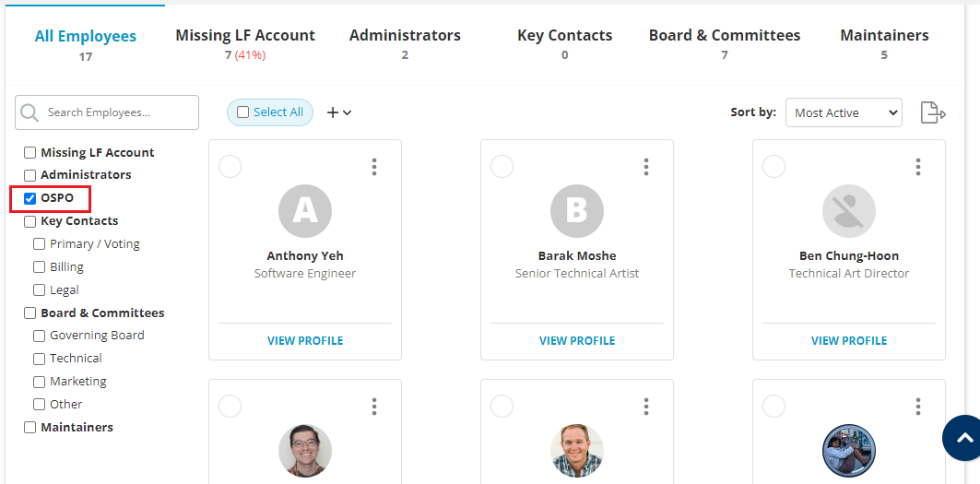The height and width of the screenshot is (484, 980).
Task: Click the scroll-to-top arrow button
Action: coord(962,439)
